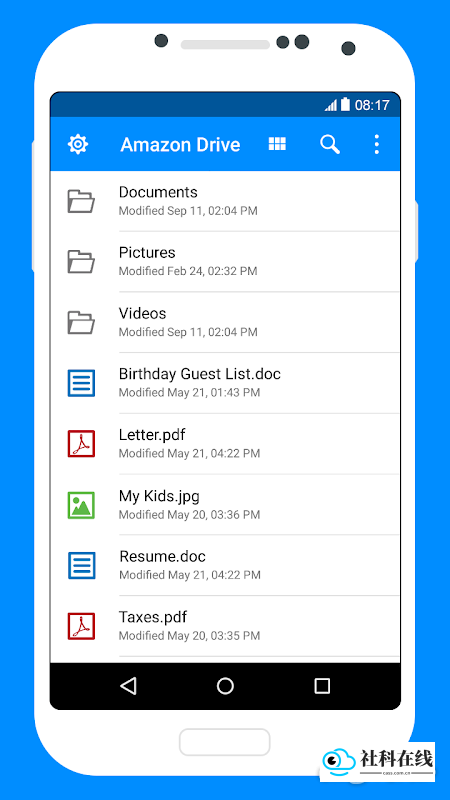Select the Documents folder name
Image resolution: width=450 pixels, height=800 pixels.
click(x=158, y=192)
